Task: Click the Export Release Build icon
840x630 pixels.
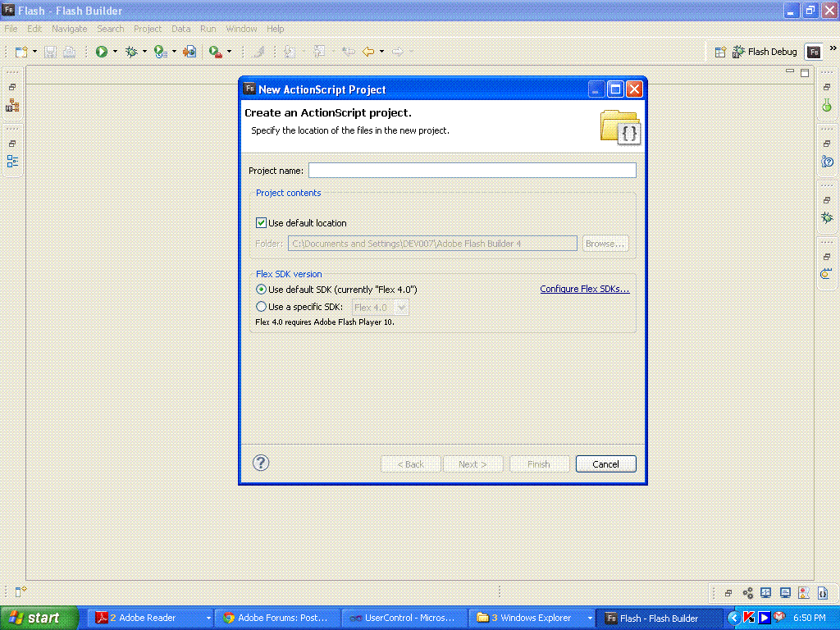Action: 189,52
